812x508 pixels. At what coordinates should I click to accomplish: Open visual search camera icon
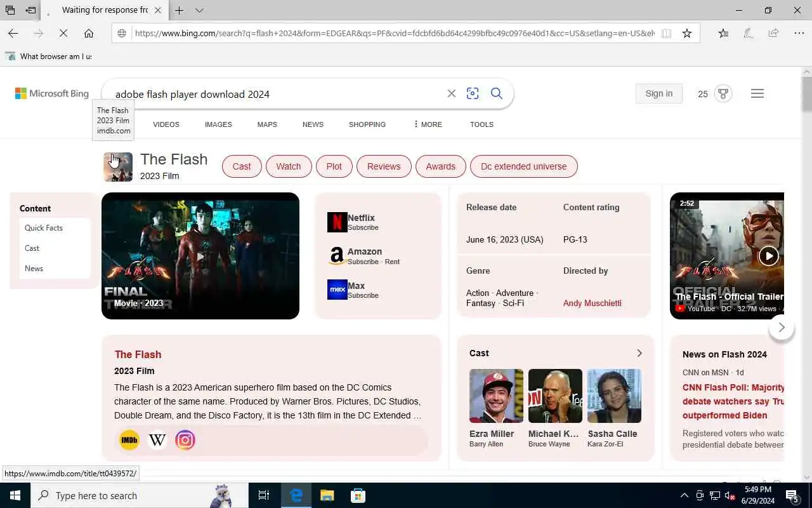[x=473, y=93]
